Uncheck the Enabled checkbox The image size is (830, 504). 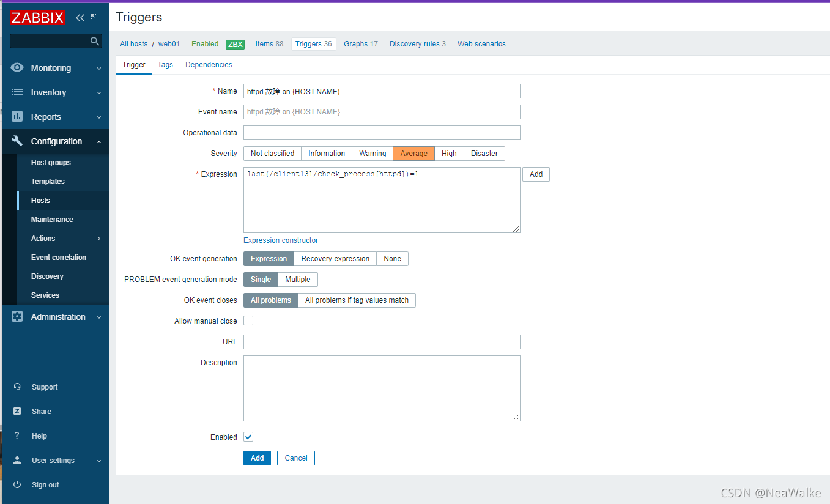[x=248, y=437]
